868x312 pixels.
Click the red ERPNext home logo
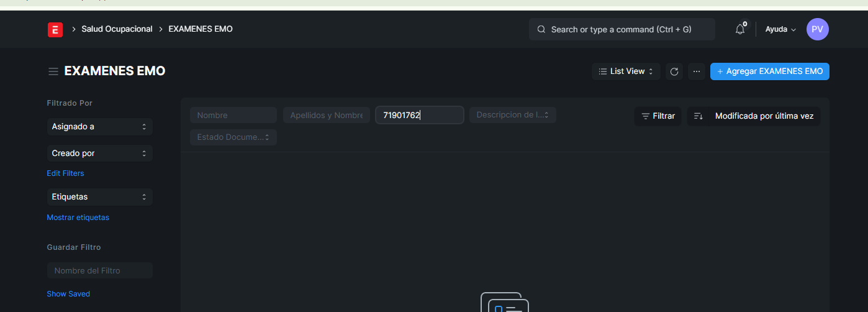55,29
